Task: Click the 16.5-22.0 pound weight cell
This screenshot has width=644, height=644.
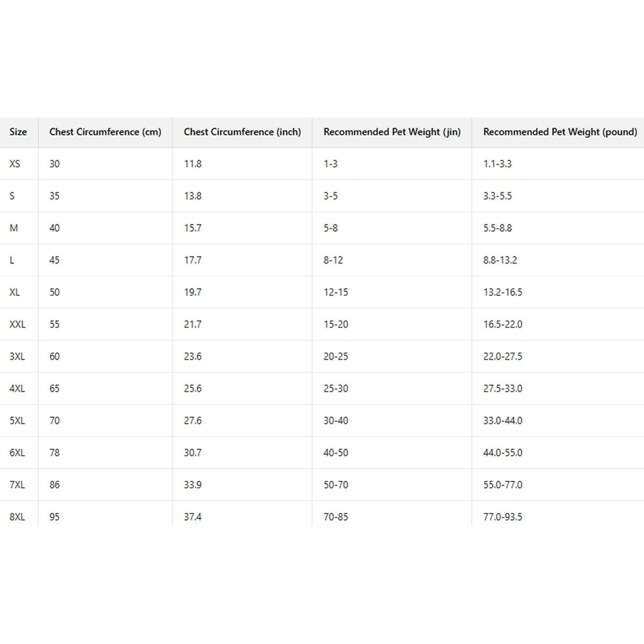Action: click(x=502, y=325)
